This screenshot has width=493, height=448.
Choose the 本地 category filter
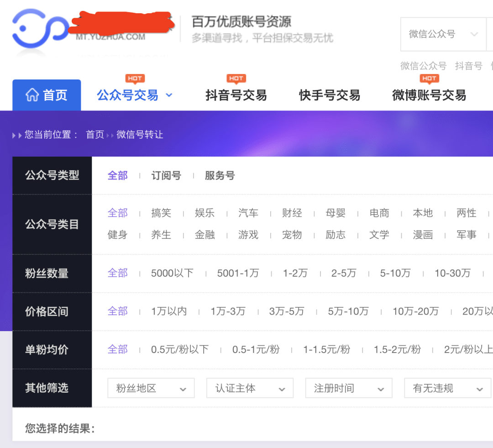tap(423, 213)
